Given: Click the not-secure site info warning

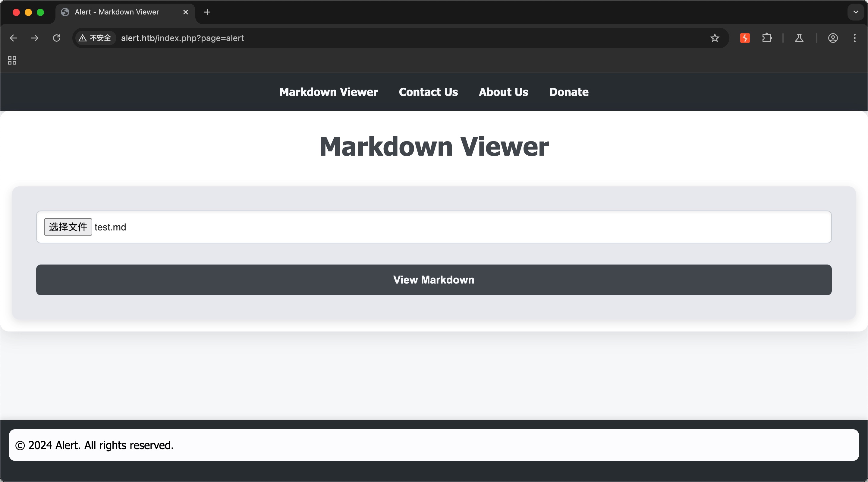Looking at the screenshot, I should (95, 38).
